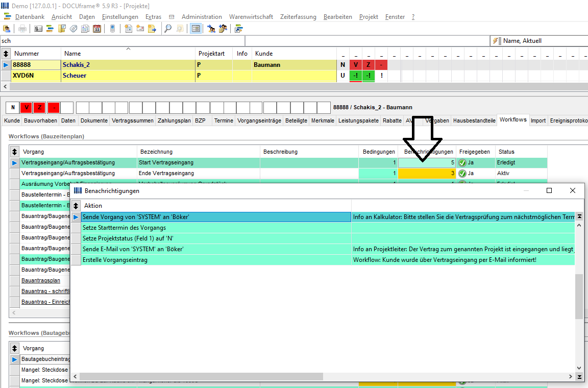Click into the search field containing 'sch'
This screenshot has width=588, height=388.
click(122, 41)
